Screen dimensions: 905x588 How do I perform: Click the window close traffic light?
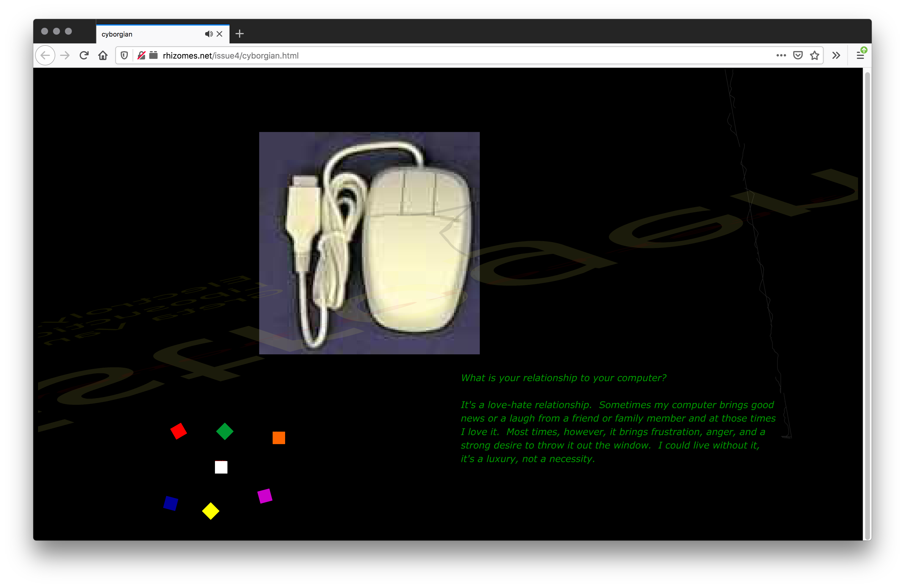45,31
